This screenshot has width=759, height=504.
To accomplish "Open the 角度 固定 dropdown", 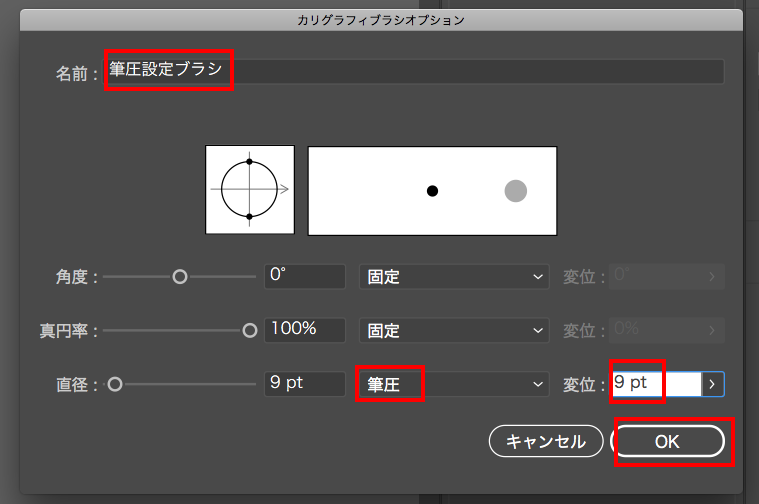I will [454, 276].
